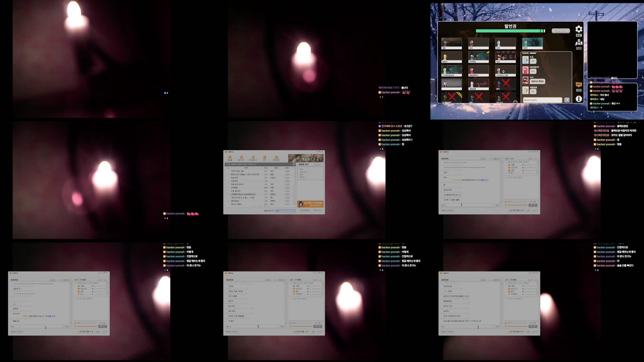Viewport: 644px width, 362px height.
Task: Mute the first participant's speaker toggle
Action: [x=523, y=165]
